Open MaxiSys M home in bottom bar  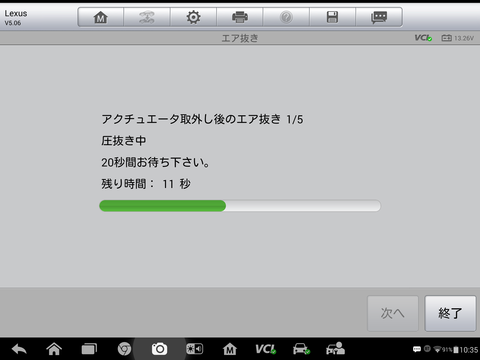(x=230, y=349)
